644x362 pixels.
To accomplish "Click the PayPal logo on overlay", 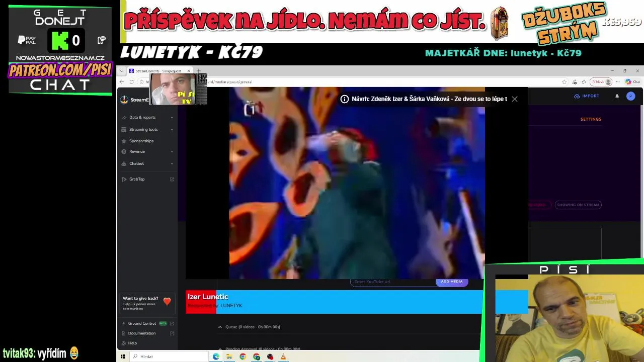I will click(x=27, y=40).
